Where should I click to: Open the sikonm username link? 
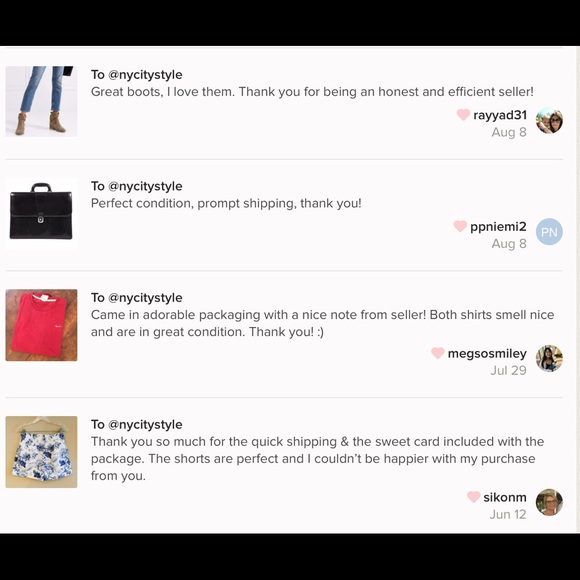click(x=505, y=497)
